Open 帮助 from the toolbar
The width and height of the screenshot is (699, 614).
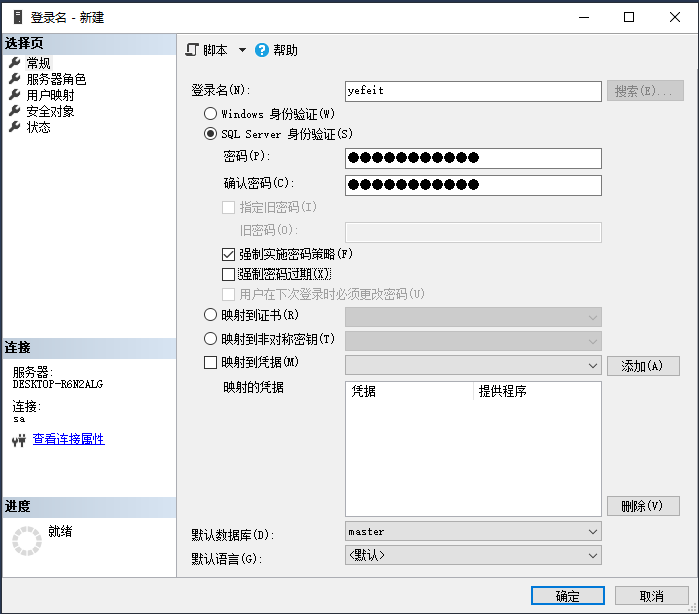[285, 50]
